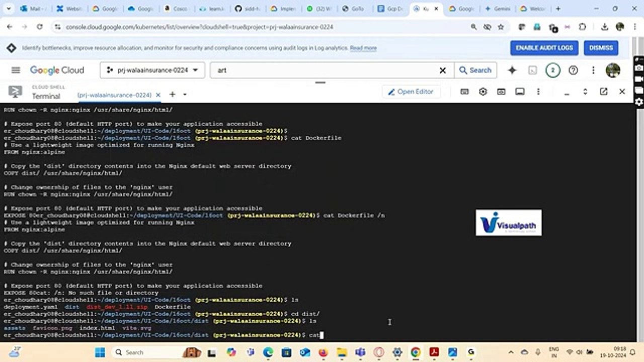Viewport: 644px width, 362px height.
Task: Clear the search box with the X icon
Action: 443,70
